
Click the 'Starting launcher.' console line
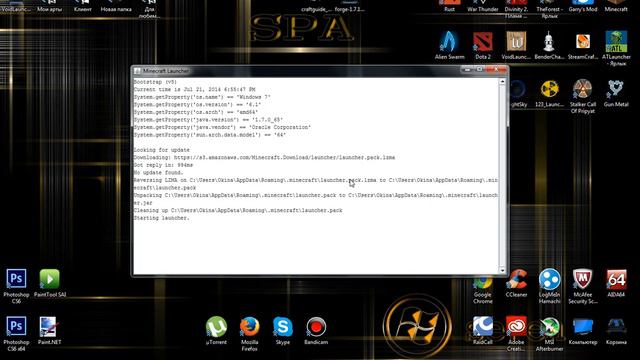[x=162, y=218]
